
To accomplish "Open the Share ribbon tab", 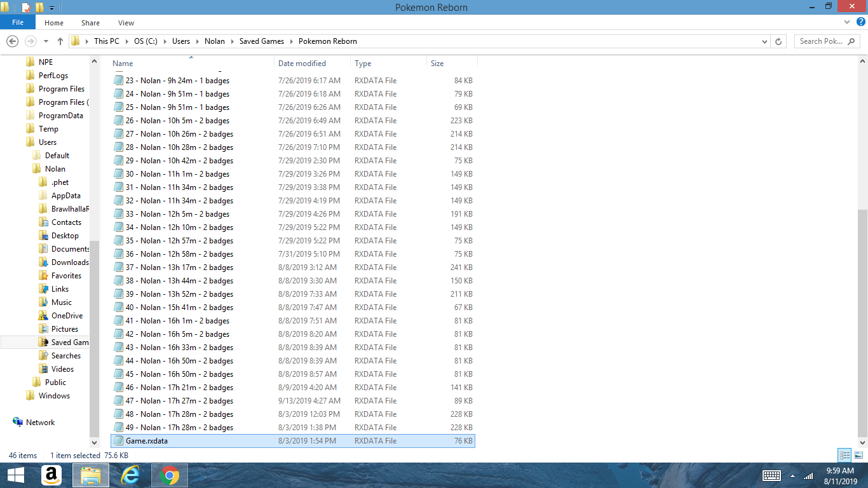I will coord(90,23).
